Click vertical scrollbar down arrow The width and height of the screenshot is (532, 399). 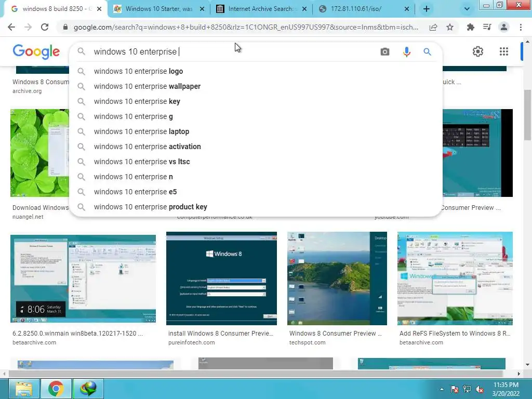coord(527,365)
